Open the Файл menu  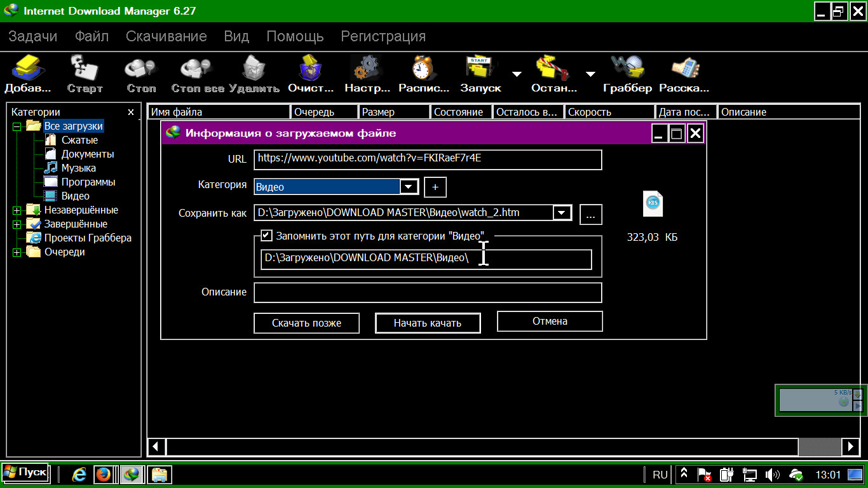92,36
